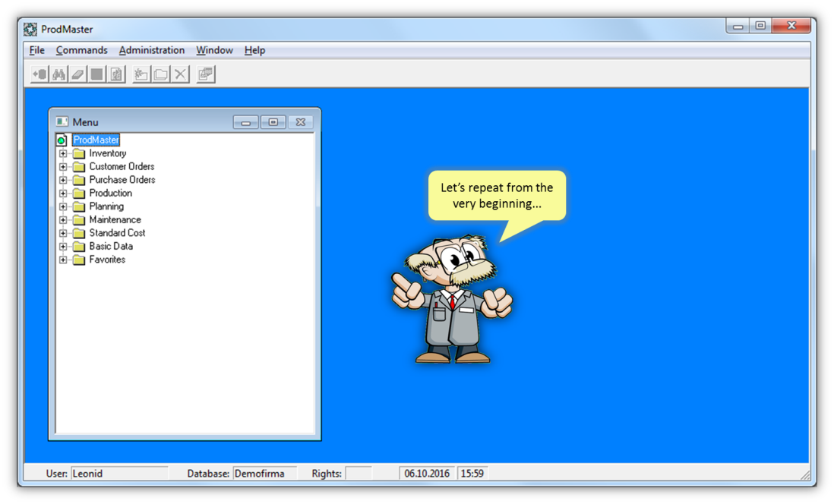The image size is (834, 504).
Task: Click the User field showing Leonid
Action: point(118,474)
